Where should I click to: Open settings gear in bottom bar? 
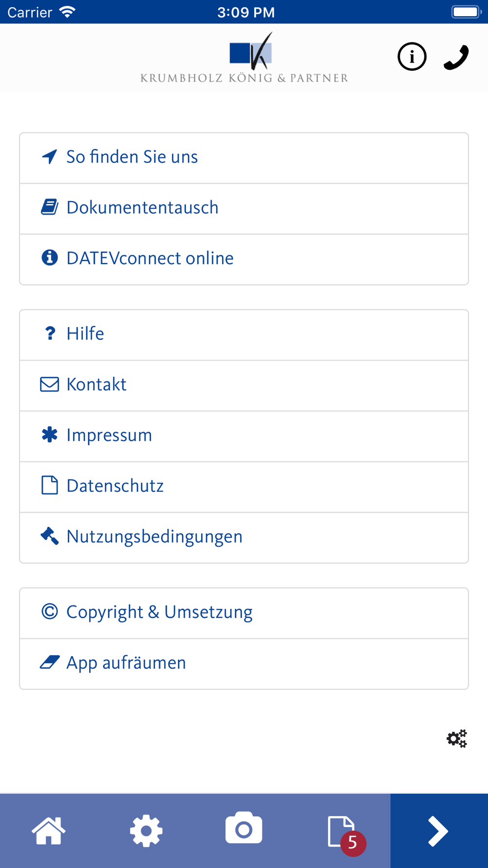point(146,830)
